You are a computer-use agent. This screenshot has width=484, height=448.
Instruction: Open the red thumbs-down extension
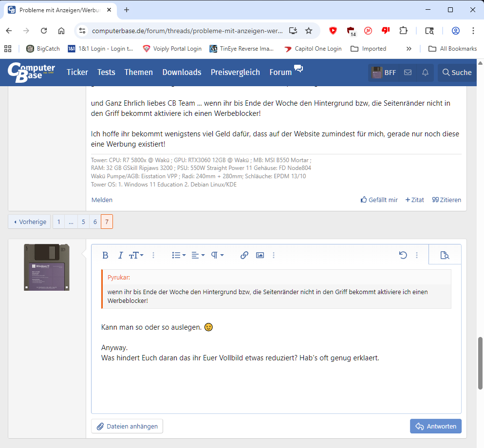click(x=386, y=31)
